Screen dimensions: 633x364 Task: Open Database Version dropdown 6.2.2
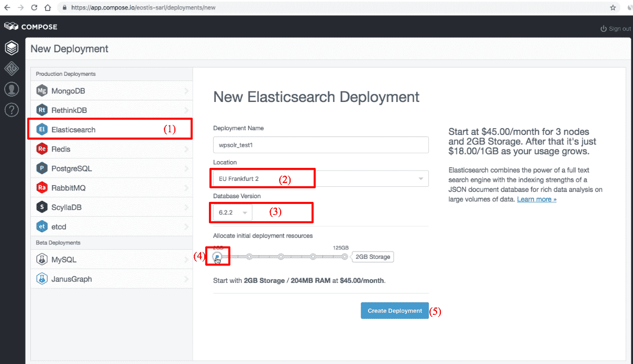point(232,212)
